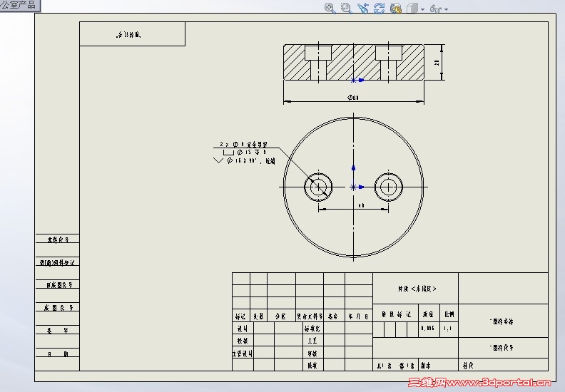
Task: Select the 图样名称 drawing name cell
Action: coord(504,321)
